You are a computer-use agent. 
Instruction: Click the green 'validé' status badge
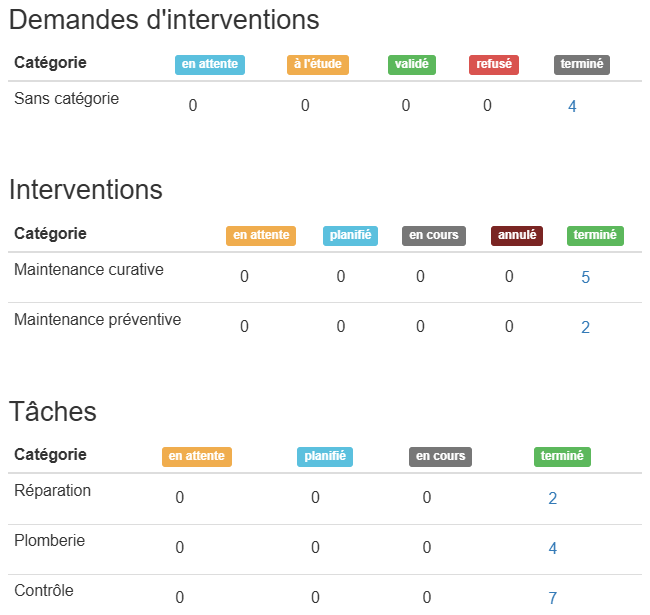coord(412,64)
